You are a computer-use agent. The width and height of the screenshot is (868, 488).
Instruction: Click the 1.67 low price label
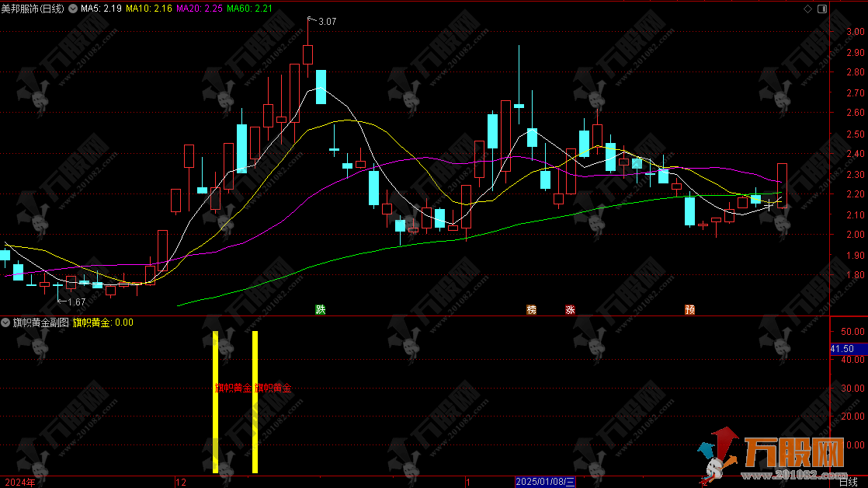point(76,302)
